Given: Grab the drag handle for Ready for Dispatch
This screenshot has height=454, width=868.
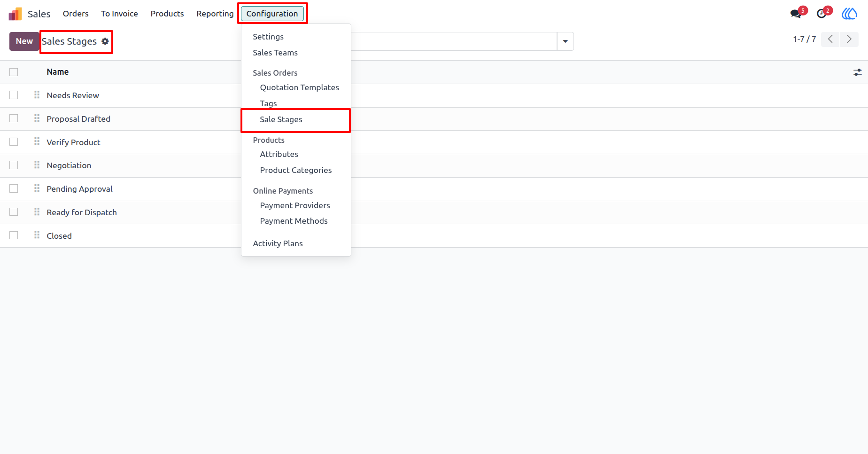Looking at the screenshot, I should (x=37, y=212).
